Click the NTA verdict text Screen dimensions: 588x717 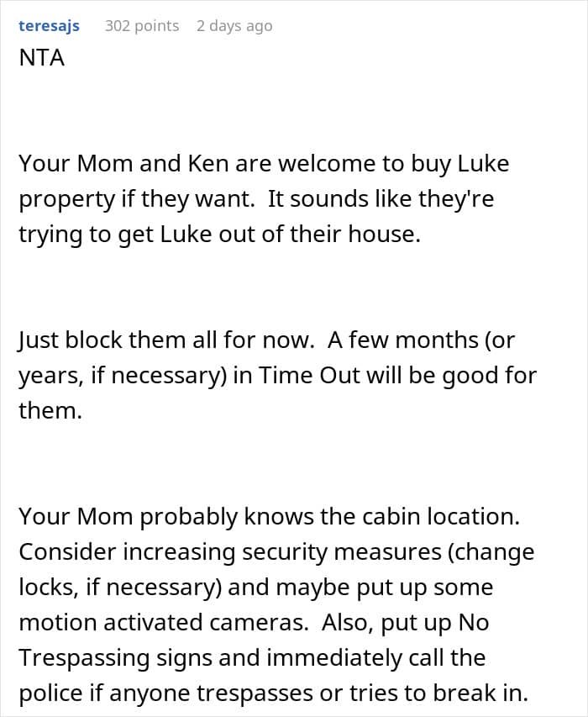click(x=41, y=58)
